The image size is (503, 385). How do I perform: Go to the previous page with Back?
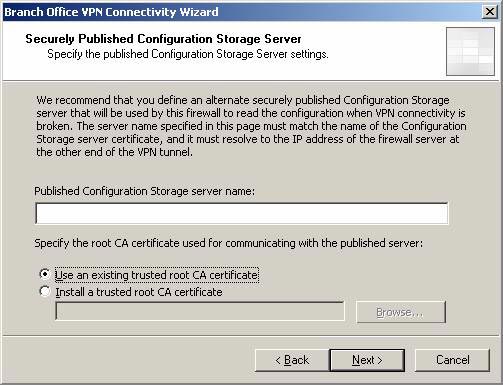292,360
